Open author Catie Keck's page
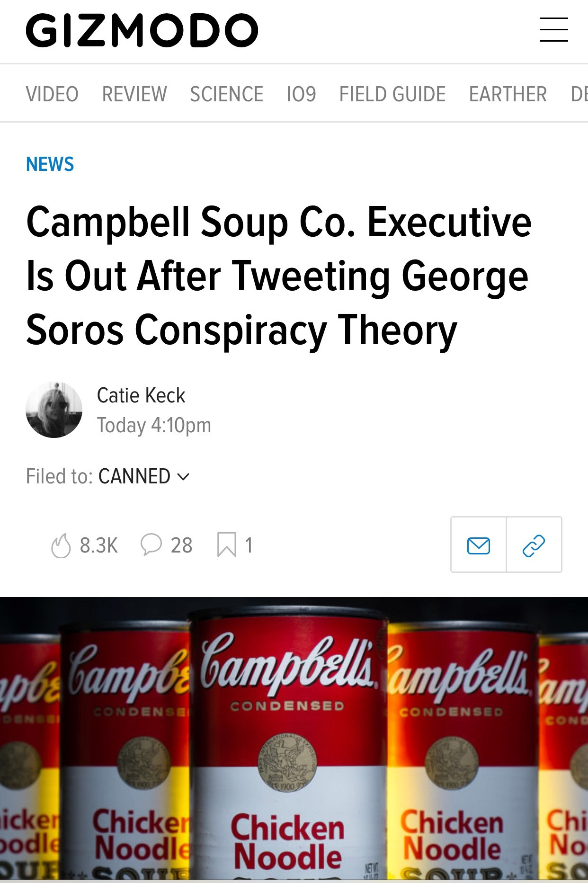 [141, 395]
